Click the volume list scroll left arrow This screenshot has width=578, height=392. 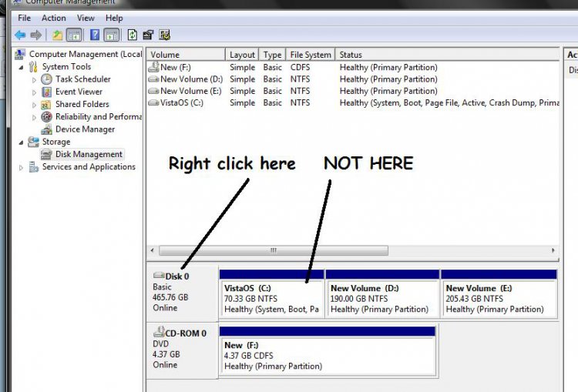click(153, 250)
